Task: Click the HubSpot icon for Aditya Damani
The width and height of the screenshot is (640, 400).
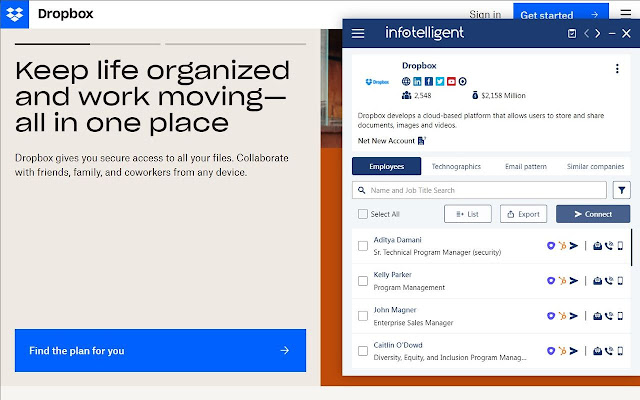Action: coord(562,246)
